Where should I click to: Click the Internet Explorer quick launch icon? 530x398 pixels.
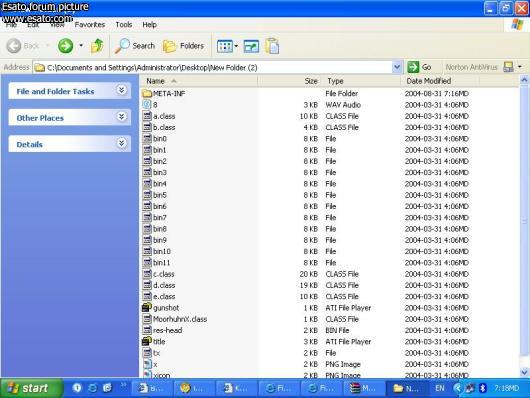click(92, 388)
